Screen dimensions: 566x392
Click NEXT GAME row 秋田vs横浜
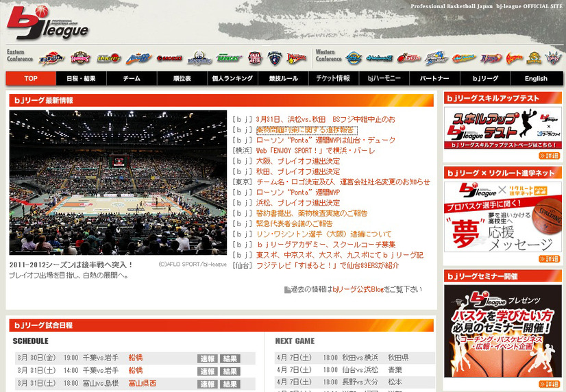355,358
